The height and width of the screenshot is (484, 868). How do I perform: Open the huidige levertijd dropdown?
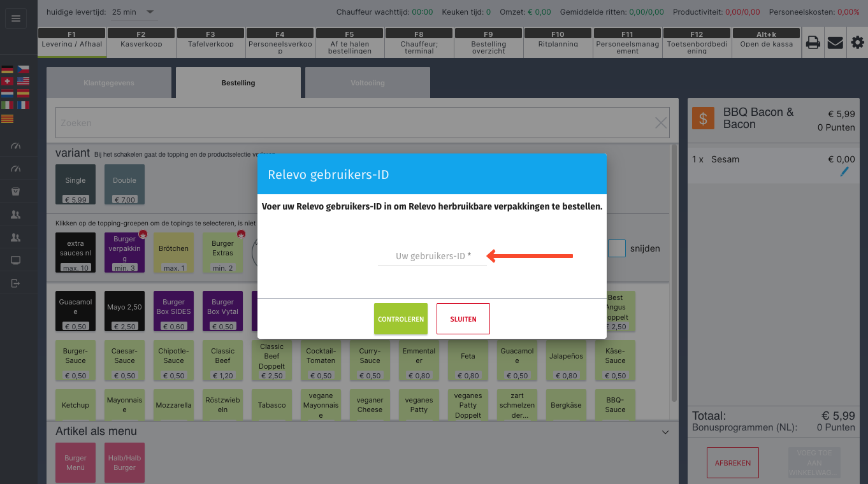tap(133, 11)
